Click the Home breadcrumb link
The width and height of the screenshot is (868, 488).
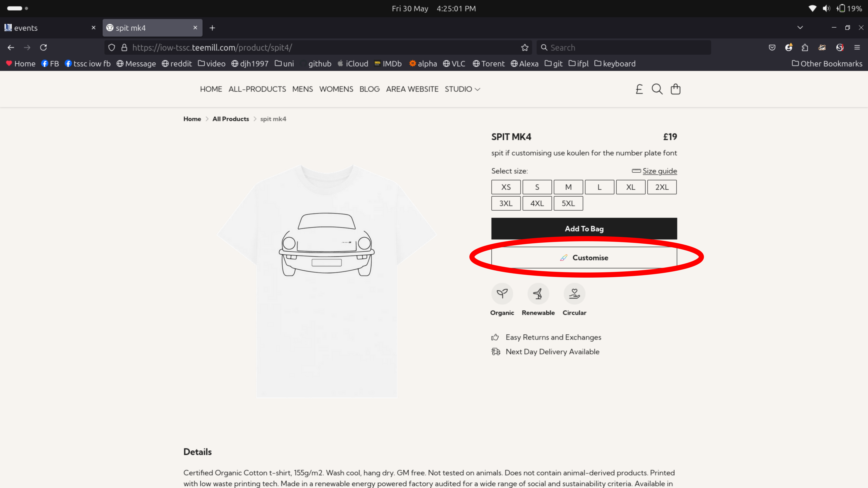coord(192,119)
